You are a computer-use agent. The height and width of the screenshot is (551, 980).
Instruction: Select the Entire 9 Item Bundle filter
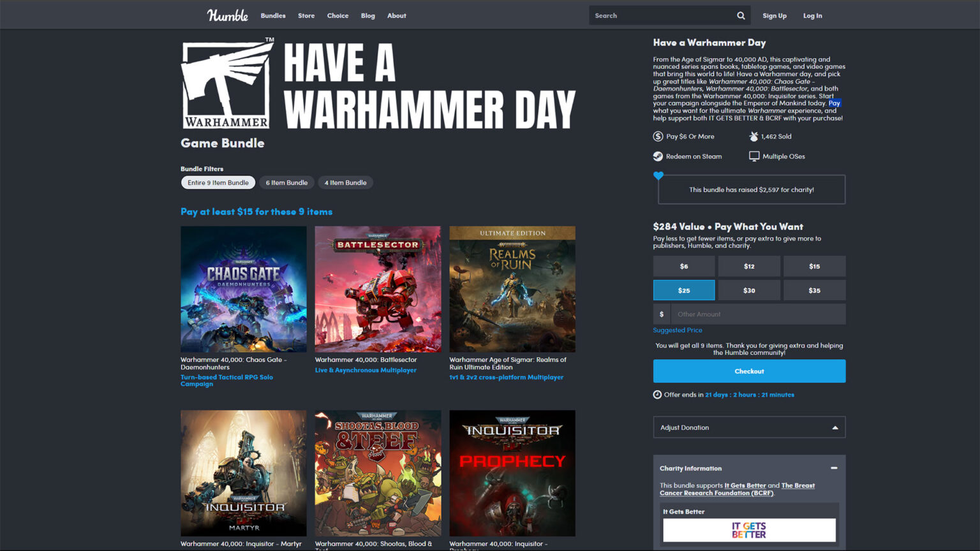218,182
